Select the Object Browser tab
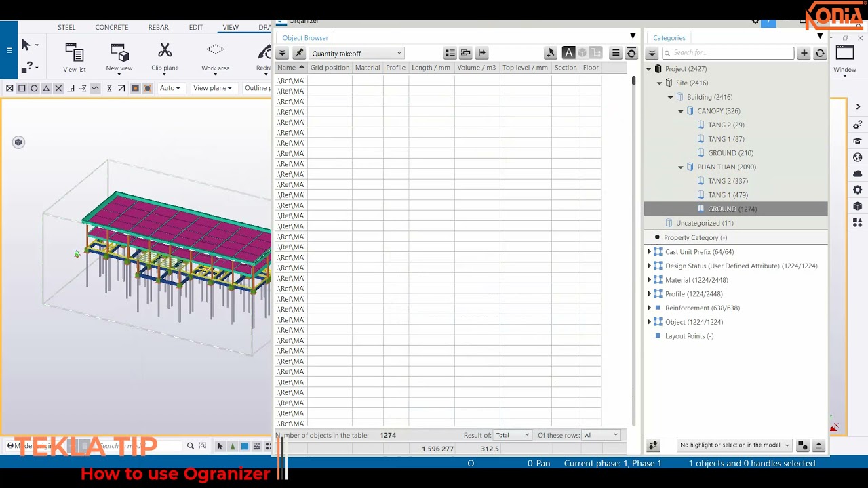 [305, 38]
